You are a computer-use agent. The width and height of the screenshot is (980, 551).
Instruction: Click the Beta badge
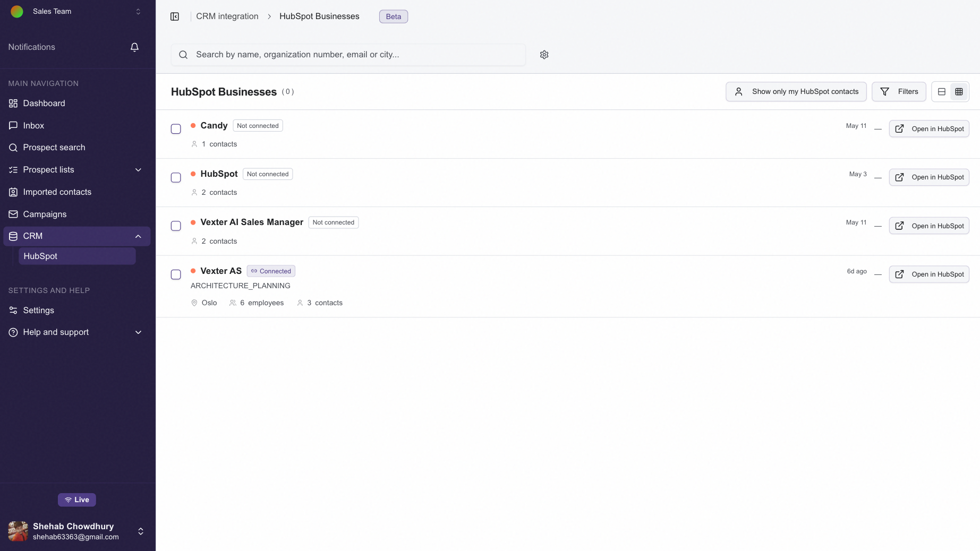point(394,16)
